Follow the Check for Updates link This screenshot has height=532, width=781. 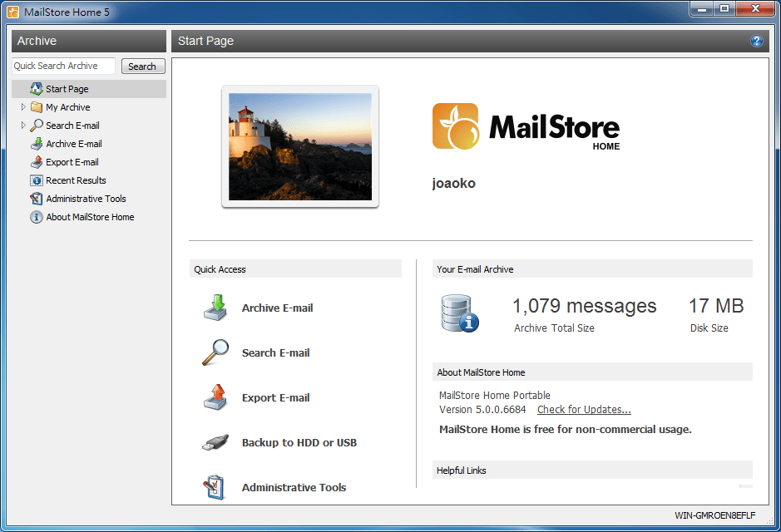pyautogui.click(x=584, y=409)
